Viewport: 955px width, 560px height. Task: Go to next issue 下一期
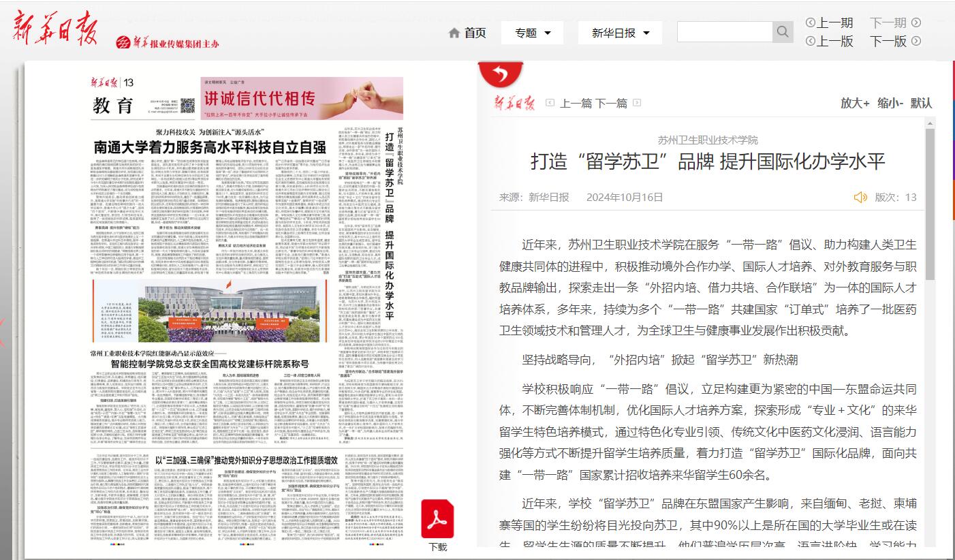(x=888, y=22)
